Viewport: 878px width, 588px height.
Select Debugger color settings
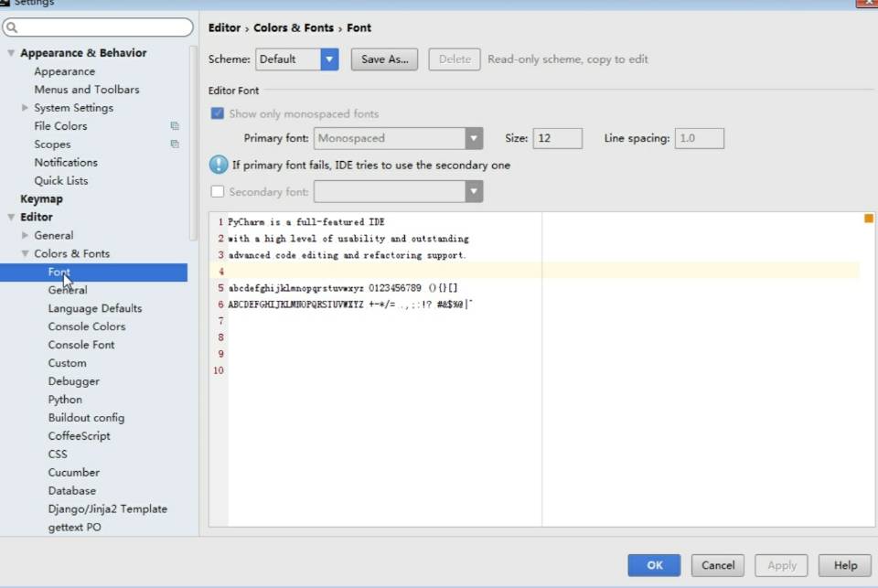pyautogui.click(x=74, y=381)
